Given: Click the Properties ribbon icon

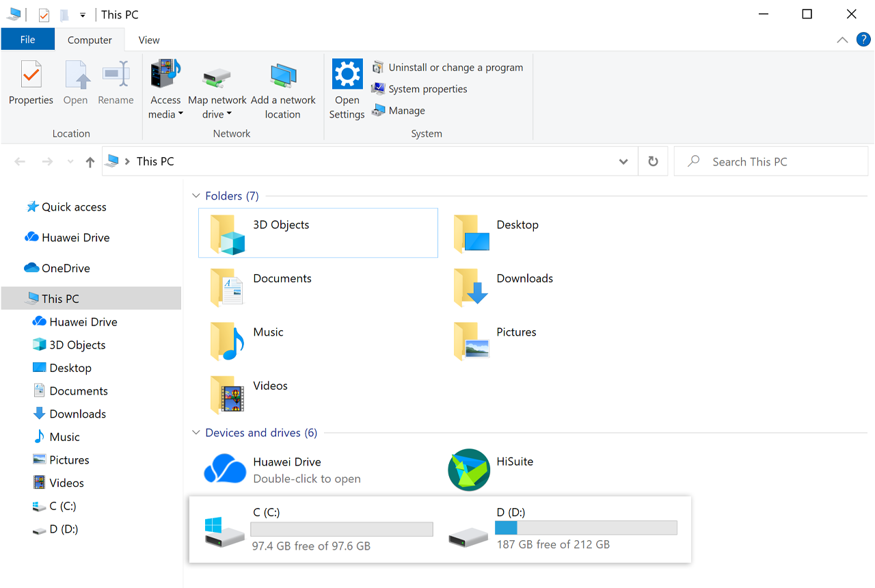Looking at the screenshot, I should [31, 75].
